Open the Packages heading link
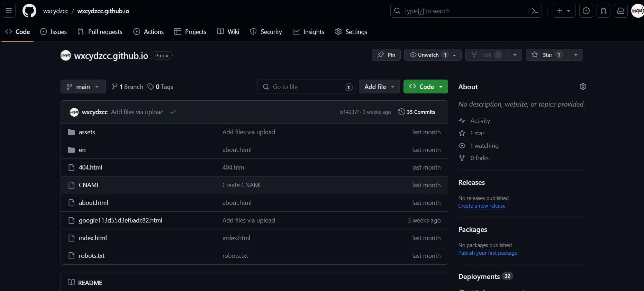 [473, 229]
